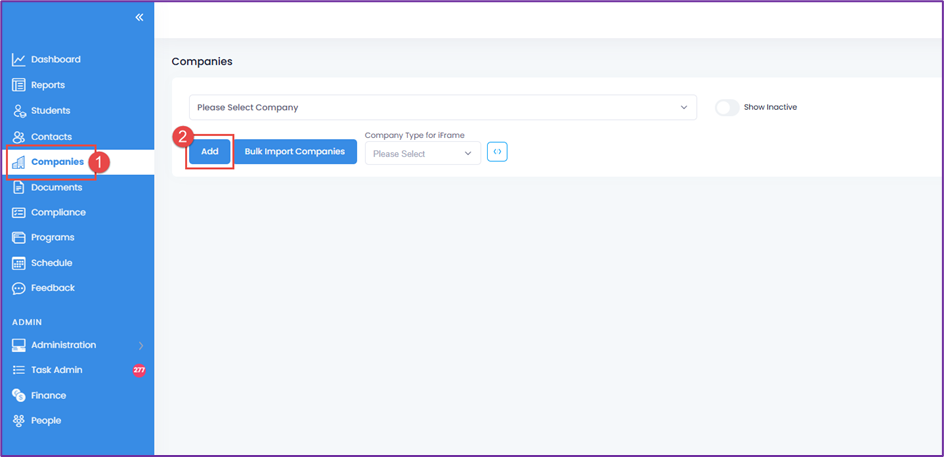
Task: Collapse the sidebar with double-chevron icon
Action: pyautogui.click(x=139, y=18)
